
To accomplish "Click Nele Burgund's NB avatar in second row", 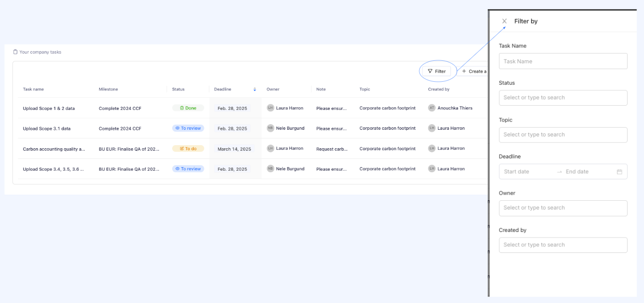I will [x=270, y=128].
